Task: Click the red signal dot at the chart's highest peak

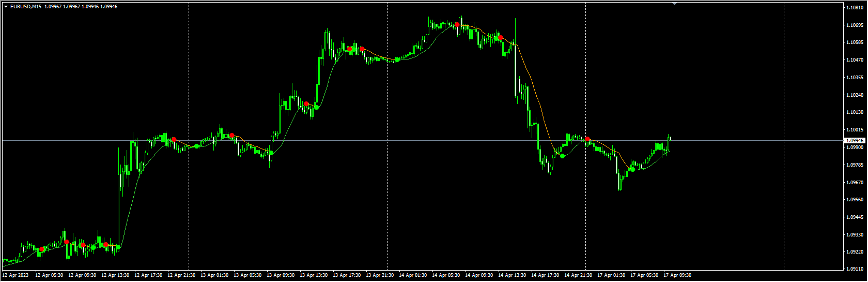Action: pos(457,24)
